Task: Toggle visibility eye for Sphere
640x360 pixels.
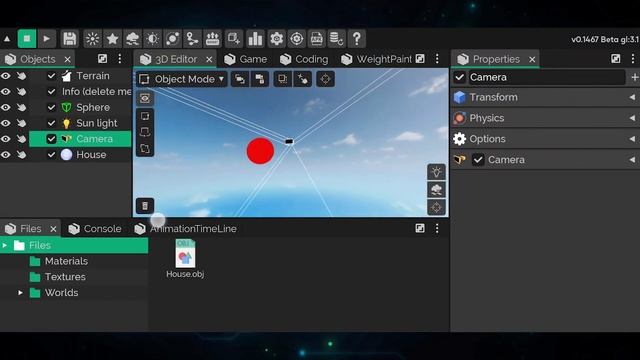Action: coord(6,107)
